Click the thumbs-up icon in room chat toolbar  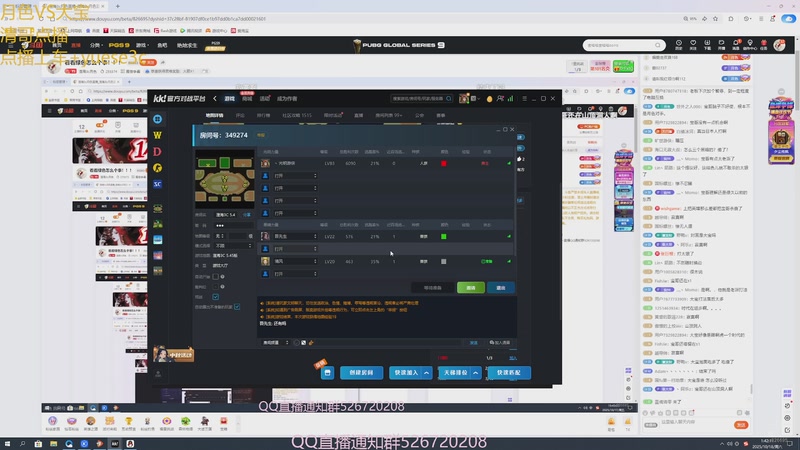[x=311, y=343]
